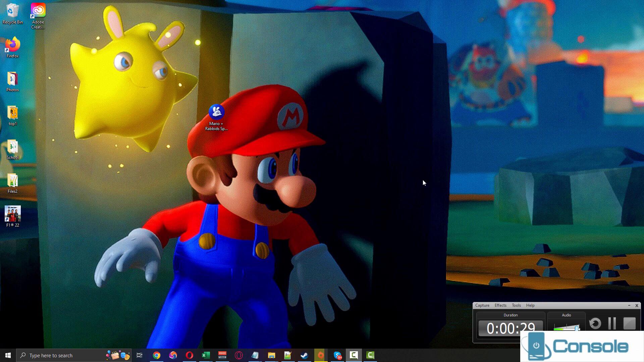Image resolution: width=644 pixels, height=362 pixels.
Task: Click the Voicemeeter taskbar icon
Action: [x=222, y=355]
